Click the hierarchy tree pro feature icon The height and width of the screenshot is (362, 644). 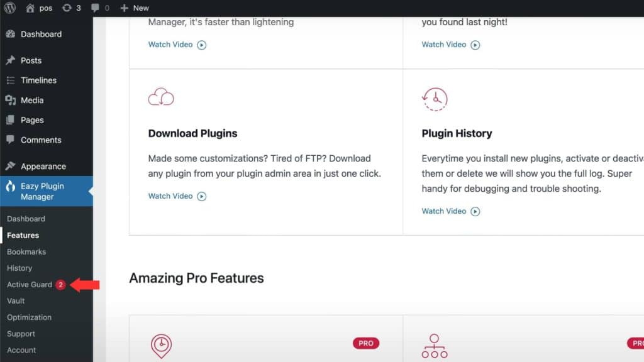(435, 346)
